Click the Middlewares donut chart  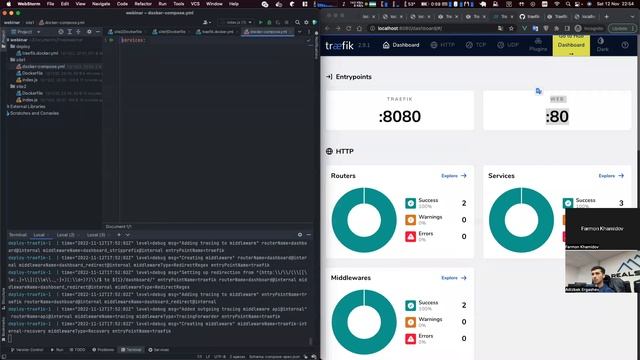pos(364,322)
